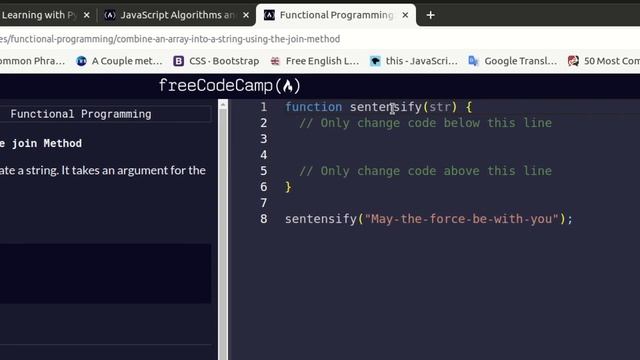
Task: Click the address bar URL
Action: click(x=170, y=39)
